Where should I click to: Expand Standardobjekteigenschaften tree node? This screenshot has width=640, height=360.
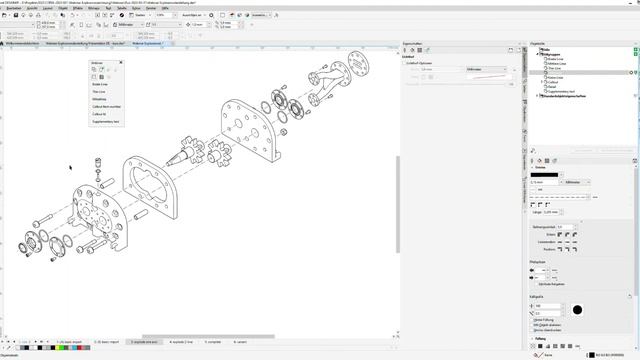click(538, 96)
